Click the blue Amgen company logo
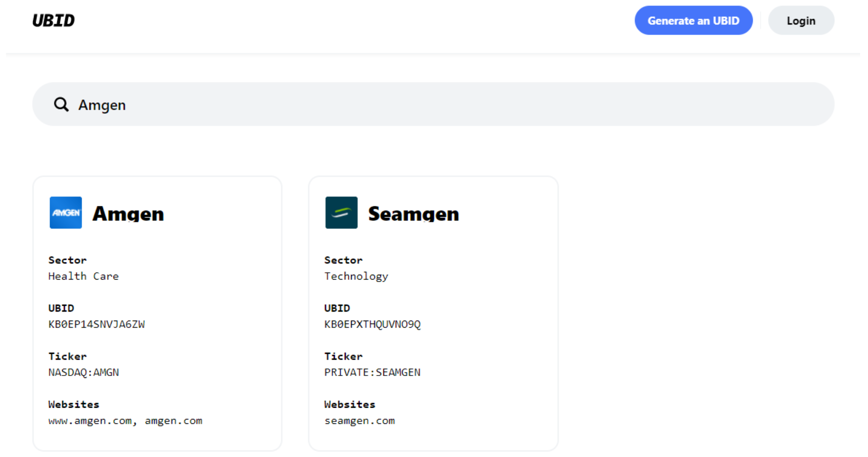Viewport: 868px width, 457px height. click(x=66, y=212)
